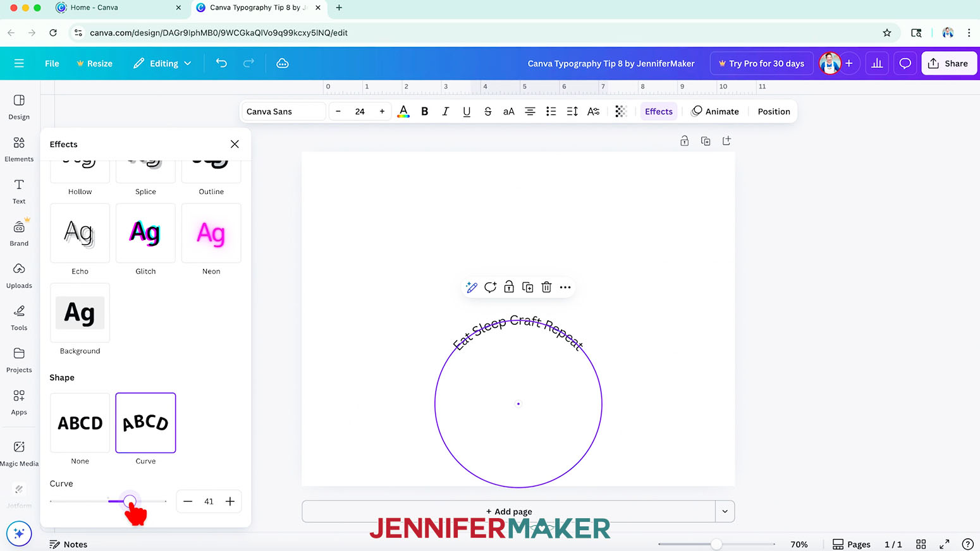
Task: Add comment from floating toolbar
Action: 490,288
